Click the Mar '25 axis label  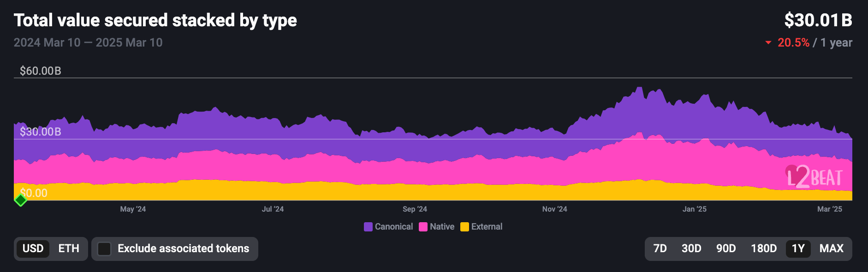(x=830, y=209)
